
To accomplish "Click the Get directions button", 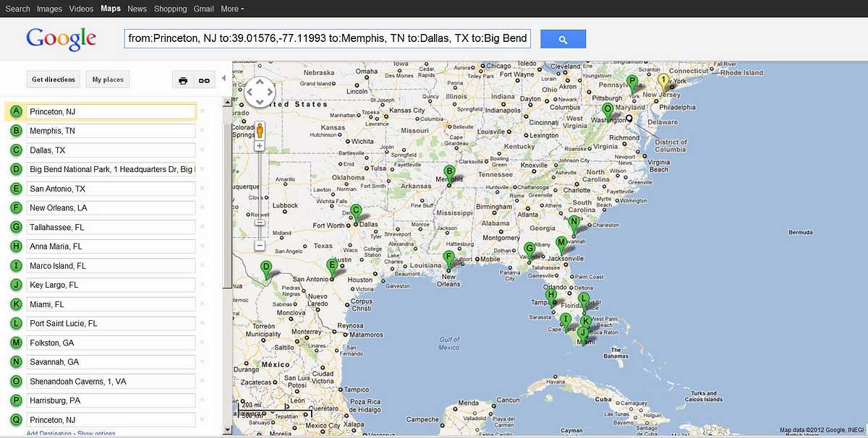I will [x=53, y=80].
